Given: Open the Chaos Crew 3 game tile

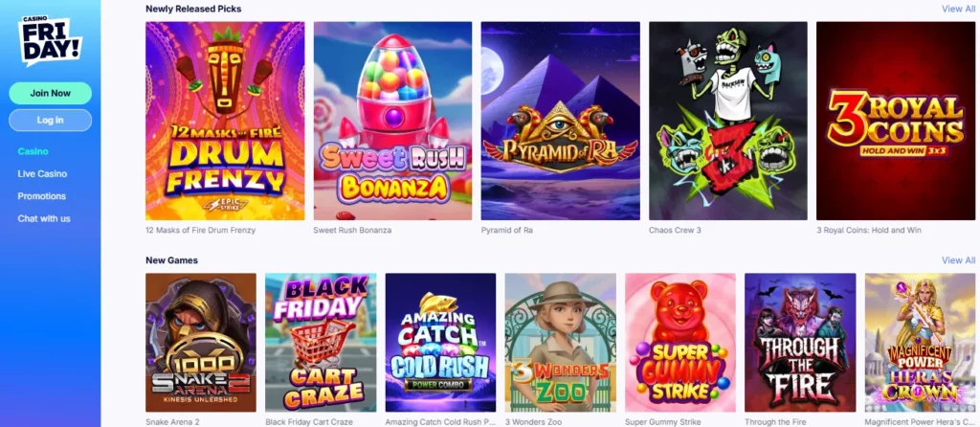Looking at the screenshot, I should pos(728,121).
